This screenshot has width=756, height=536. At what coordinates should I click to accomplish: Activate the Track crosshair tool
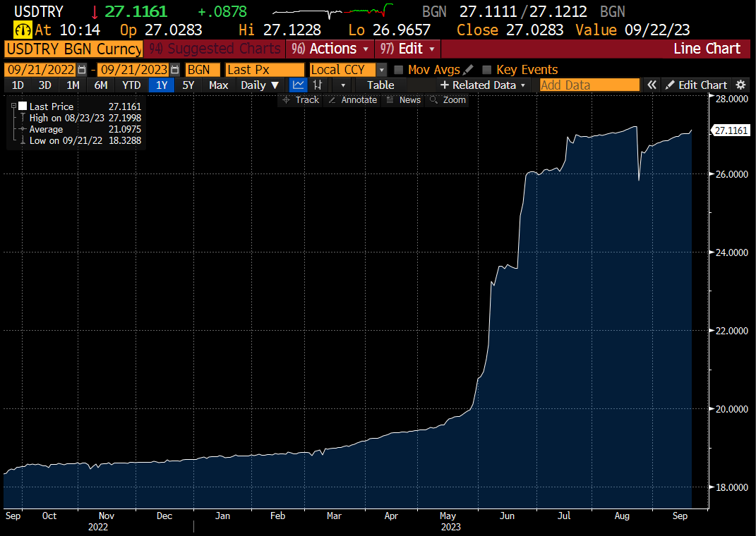301,99
